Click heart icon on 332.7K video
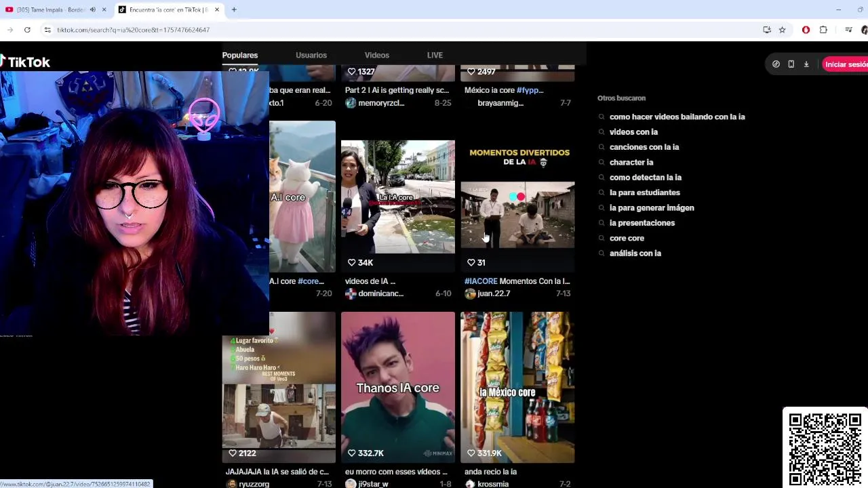The image size is (868, 488). pos(351,453)
